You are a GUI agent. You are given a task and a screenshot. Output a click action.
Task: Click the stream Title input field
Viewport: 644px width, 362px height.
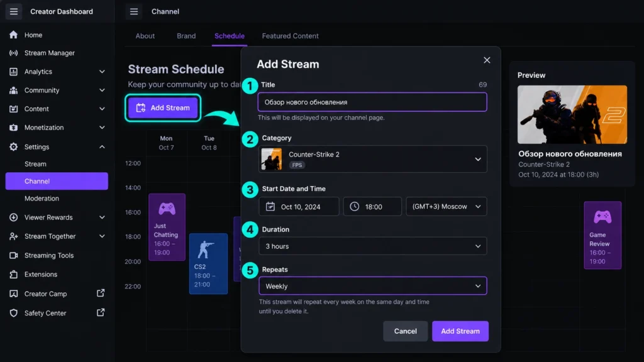tap(372, 102)
